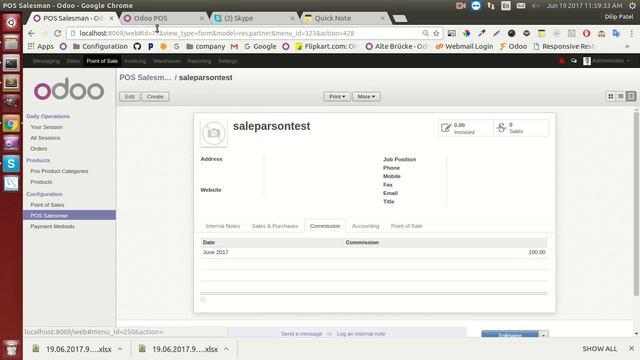Switch to Skype browser tab
The width and height of the screenshot is (640, 360).
pyautogui.click(x=254, y=18)
